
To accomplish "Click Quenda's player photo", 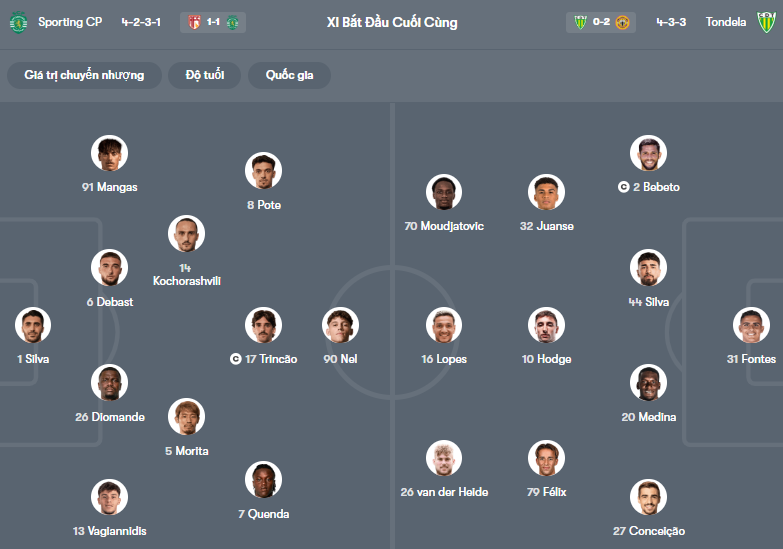I will [263, 480].
